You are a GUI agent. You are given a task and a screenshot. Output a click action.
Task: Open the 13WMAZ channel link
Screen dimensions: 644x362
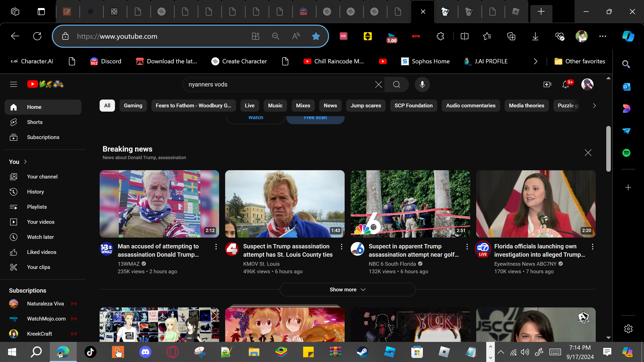(129, 264)
